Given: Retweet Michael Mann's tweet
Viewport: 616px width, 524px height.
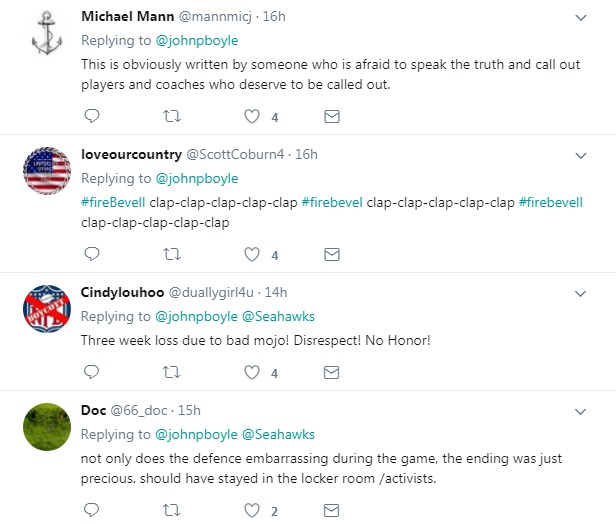Looking at the screenshot, I should (172, 117).
